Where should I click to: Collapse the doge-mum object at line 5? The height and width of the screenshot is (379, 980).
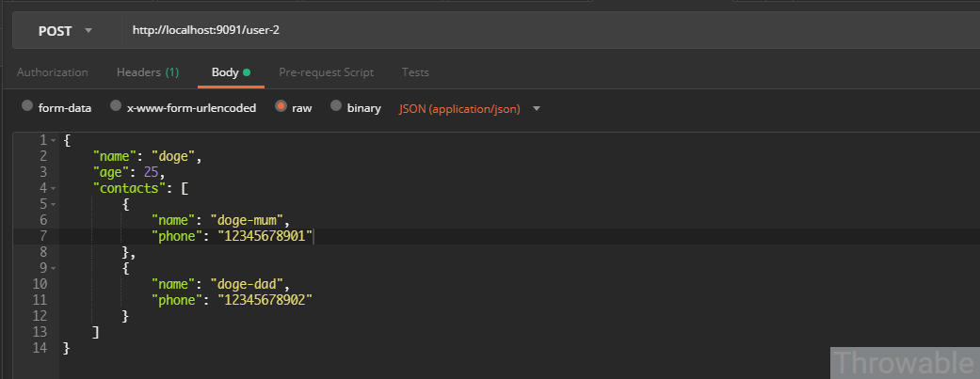pyautogui.click(x=54, y=204)
